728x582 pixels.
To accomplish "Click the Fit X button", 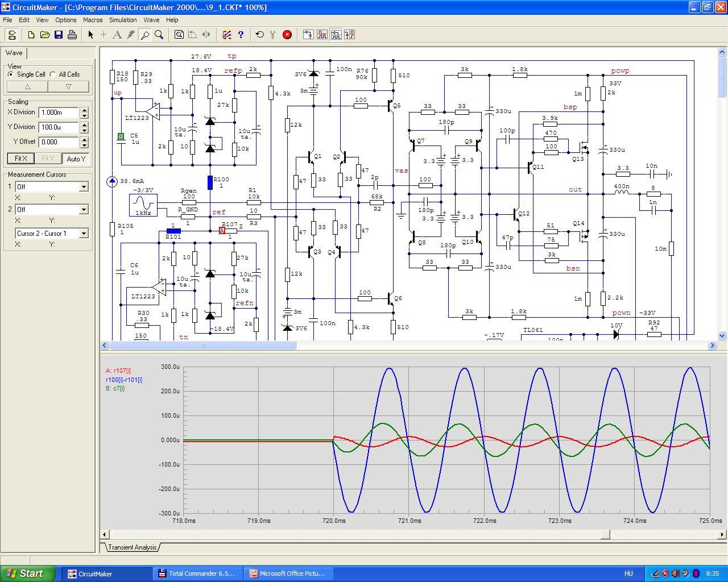I will pyautogui.click(x=20, y=159).
